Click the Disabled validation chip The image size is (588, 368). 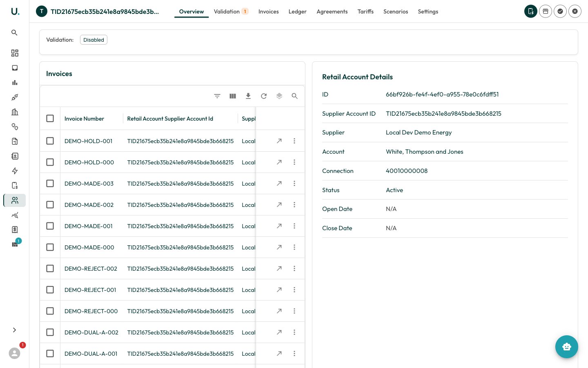[x=94, y=40]
